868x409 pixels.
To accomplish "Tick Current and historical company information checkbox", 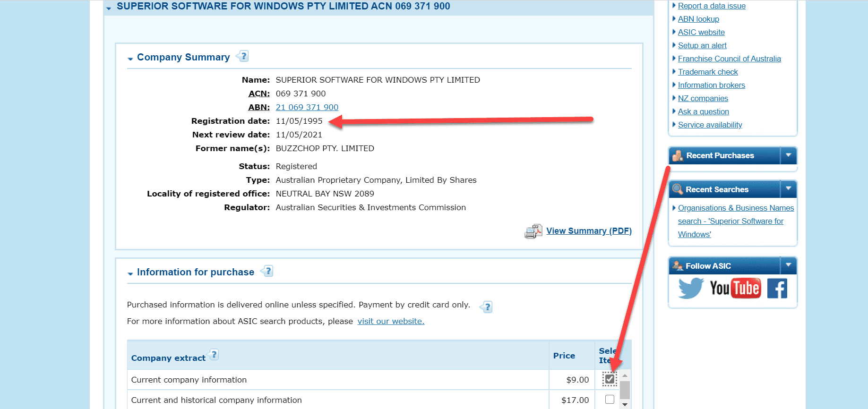I will coord(610,400).
